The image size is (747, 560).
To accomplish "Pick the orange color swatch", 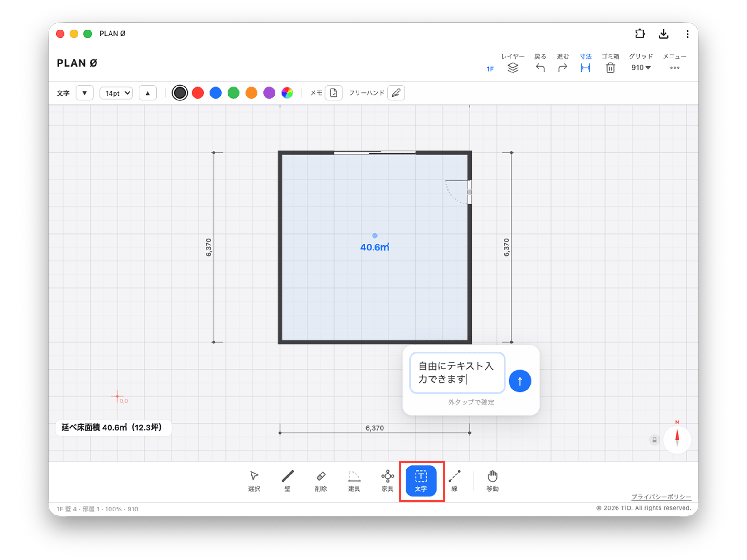I will (251, 93).
